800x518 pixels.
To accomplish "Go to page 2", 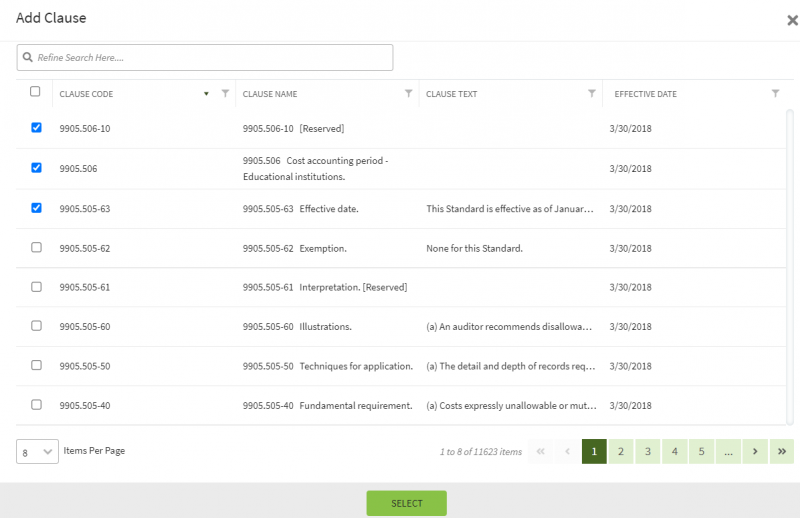I will point(621,451).
